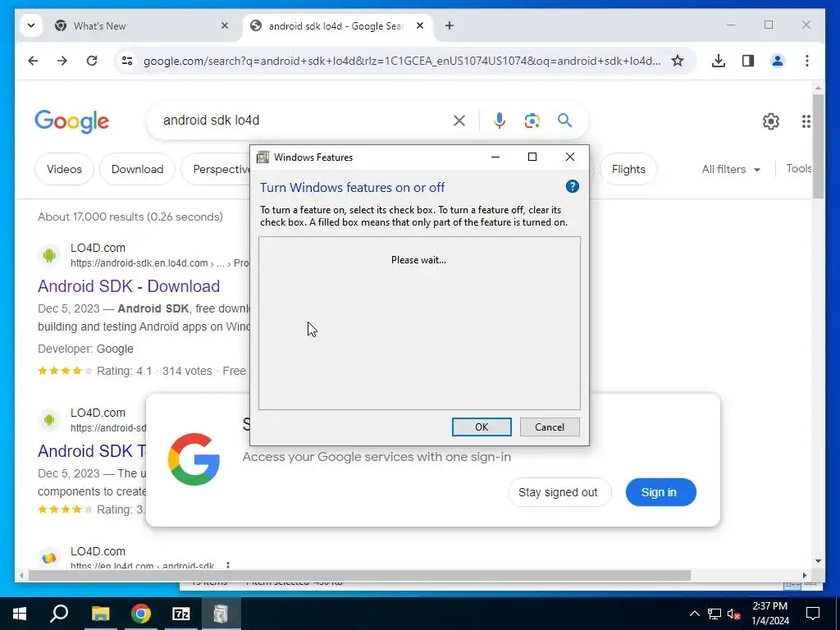This screenshot has height=630, width=840.
Task: Click the Tools button in Google results
Action: tap(798, 169)
